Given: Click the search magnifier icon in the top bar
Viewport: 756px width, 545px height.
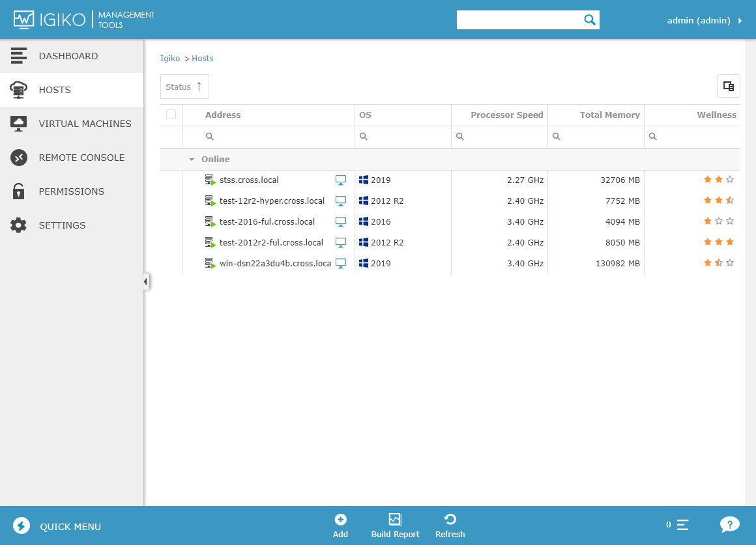Looking at the screenshot, I should (589, 20).
